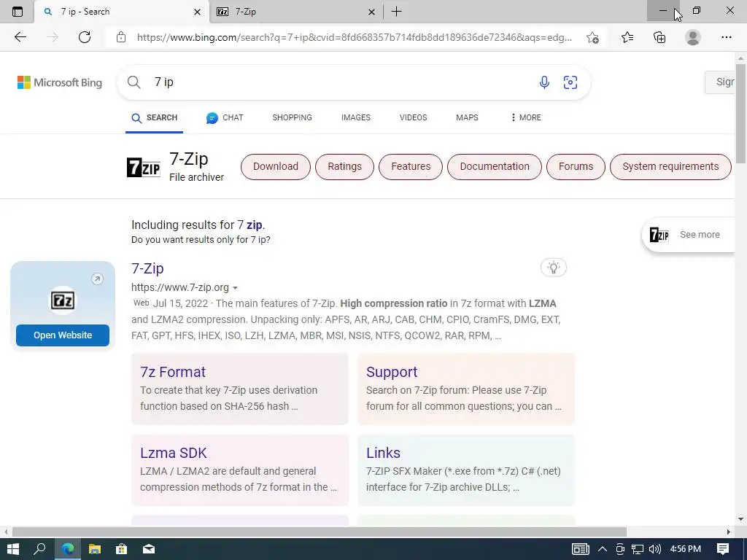Click the Documentation pill button
Screen dimensions: 747x560
pyautogui.click(x=495, y=167)
